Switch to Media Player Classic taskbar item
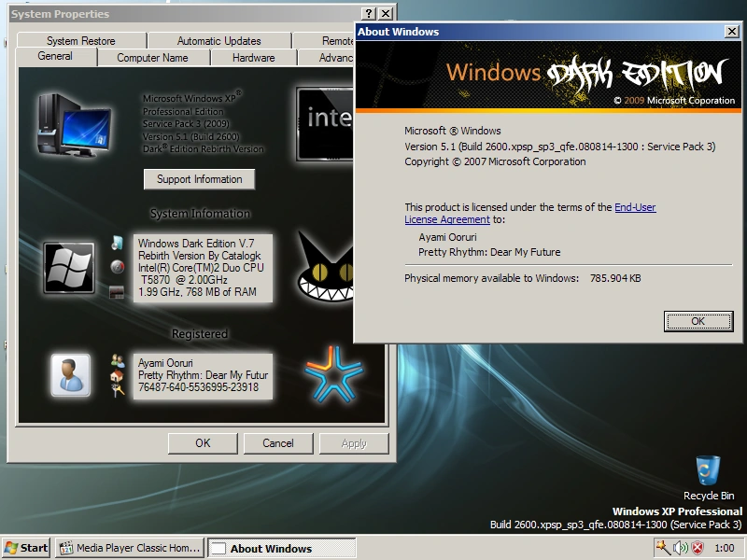This screenshot has height=560, width=747. 130,548
